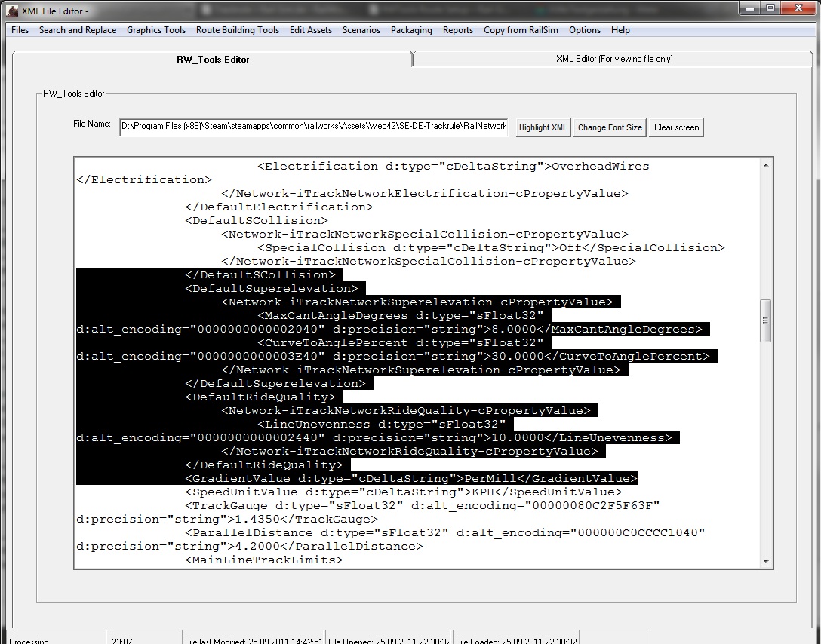Open the Search and Replace menu
821x644 pixels.
click(78, 30)
